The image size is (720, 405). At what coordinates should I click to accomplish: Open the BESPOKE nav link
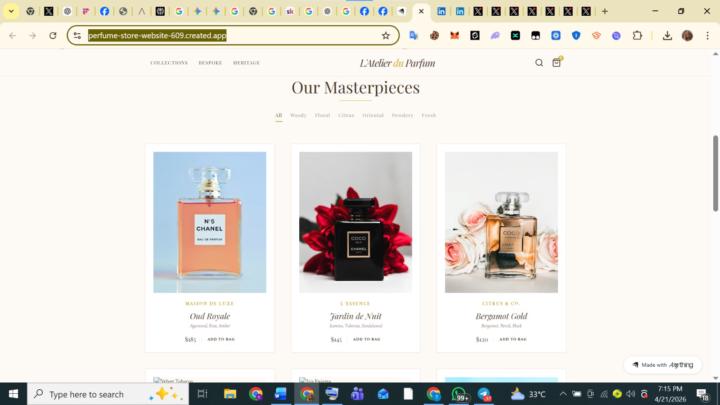click(210, 63)
